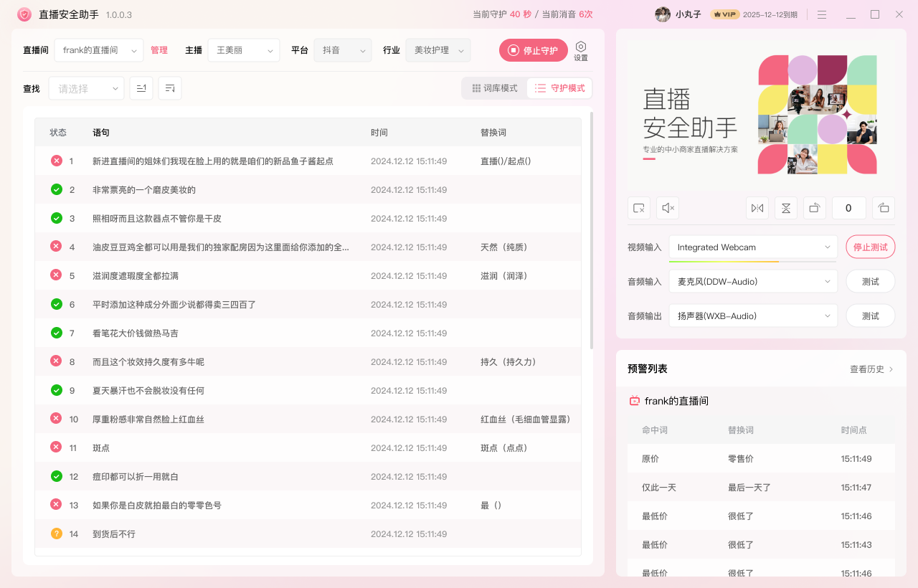Click replacement word 红血丝（毛细血管显露）
Viewport: 918px width, 588px height.
(526, 419)
